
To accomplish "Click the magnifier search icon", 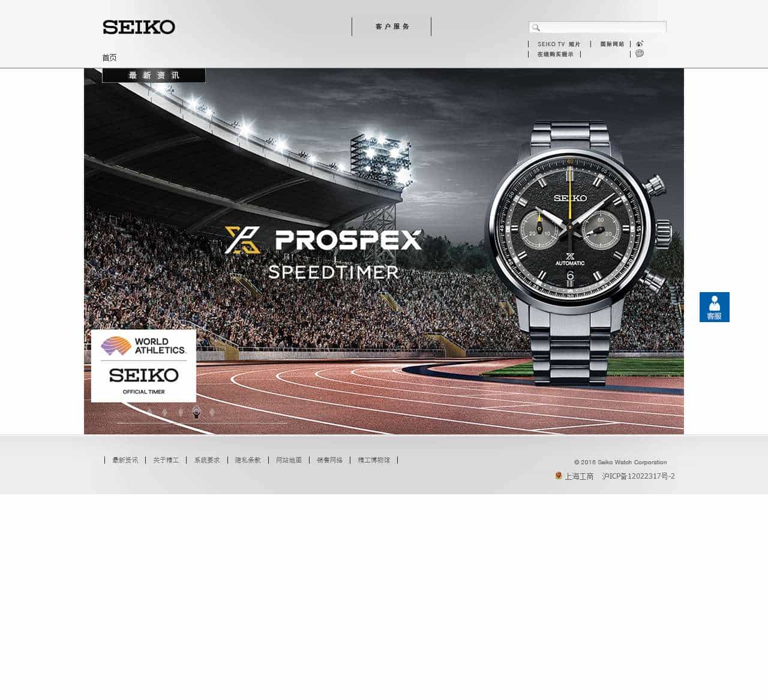I will pos(536,28).
